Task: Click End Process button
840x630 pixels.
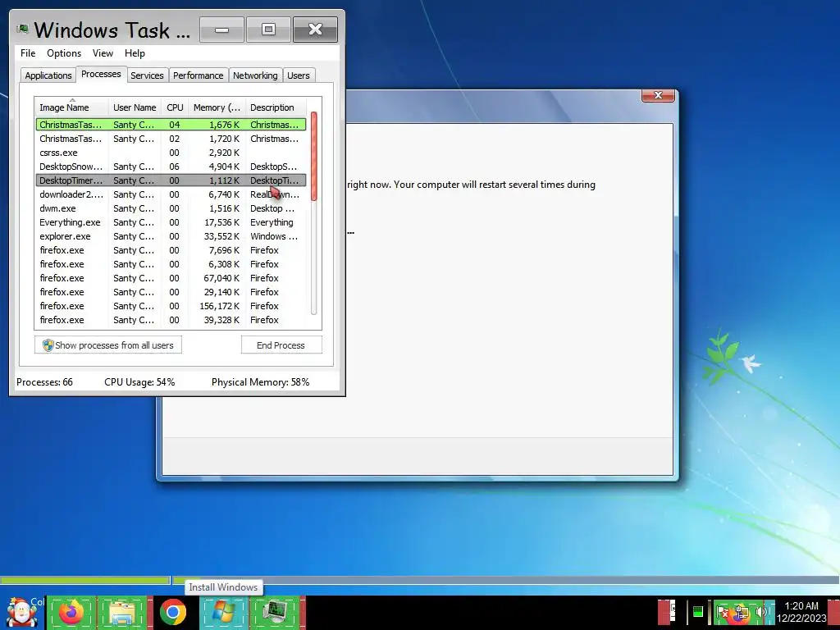Action: 281,345
